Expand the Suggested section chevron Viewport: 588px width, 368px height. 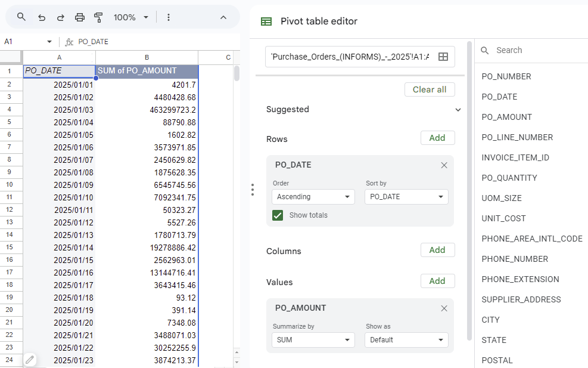click(458, 110)
